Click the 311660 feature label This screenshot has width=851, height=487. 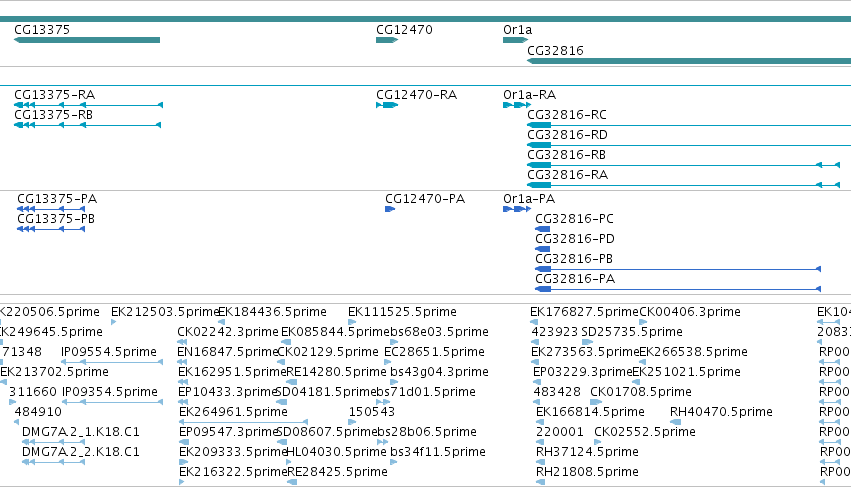pos(33,392)
